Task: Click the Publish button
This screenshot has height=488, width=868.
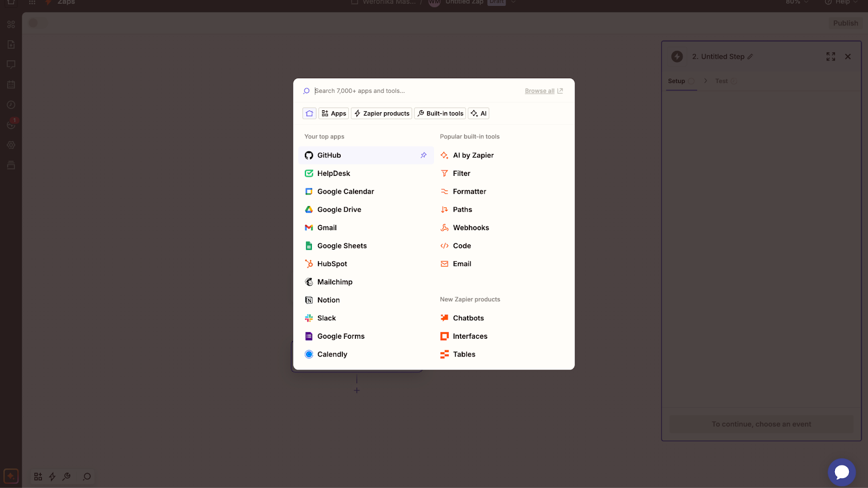Action: pyautogui.click(x=846, y=23)
